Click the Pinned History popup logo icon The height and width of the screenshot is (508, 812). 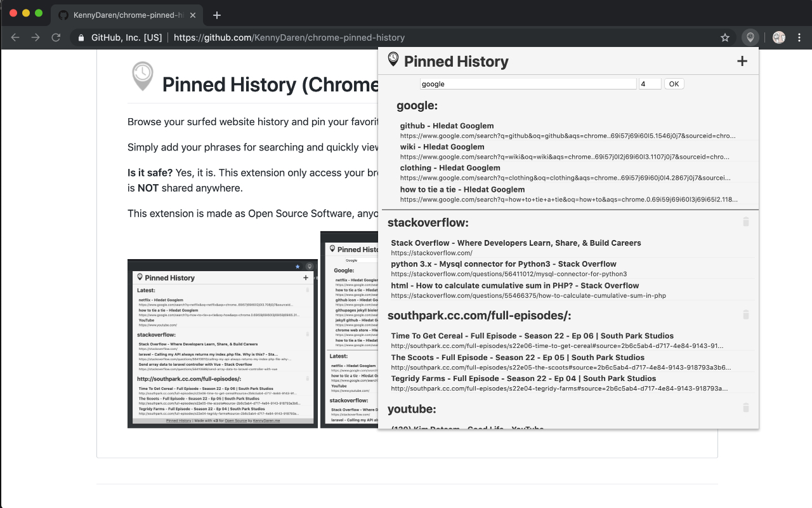click(x=393, y=60)
